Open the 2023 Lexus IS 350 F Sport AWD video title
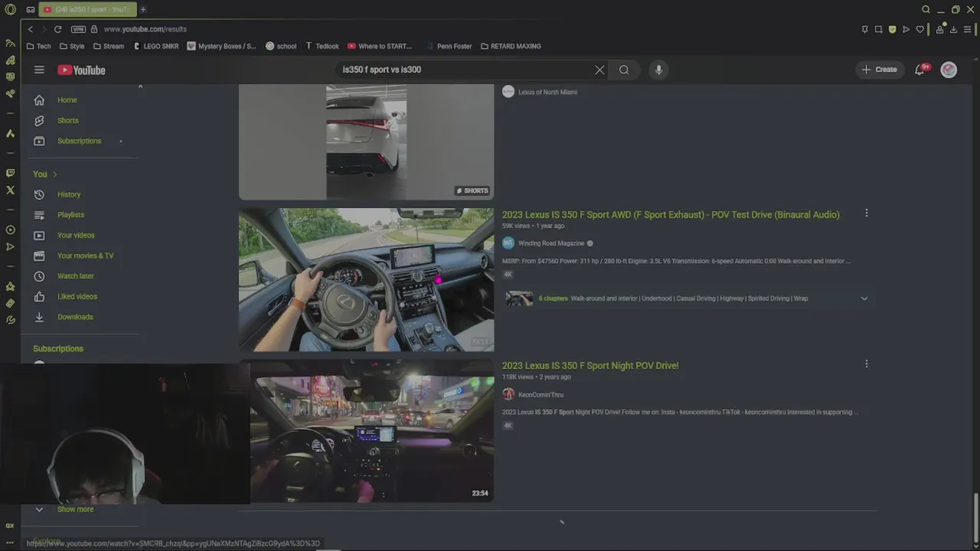The width and height of the screenshot is (980, 551). [x=671, y=215]
